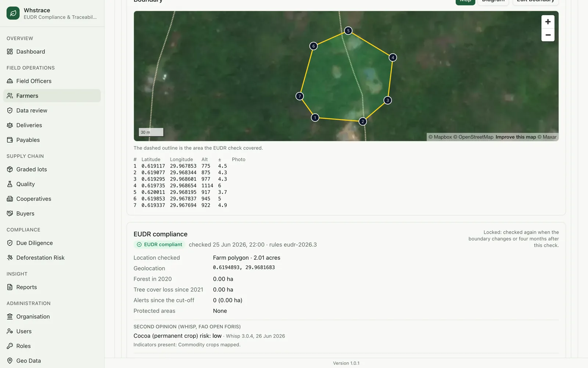Click the Buyers handshake icon
The image size is (588, 368).
tap(10, 213)
